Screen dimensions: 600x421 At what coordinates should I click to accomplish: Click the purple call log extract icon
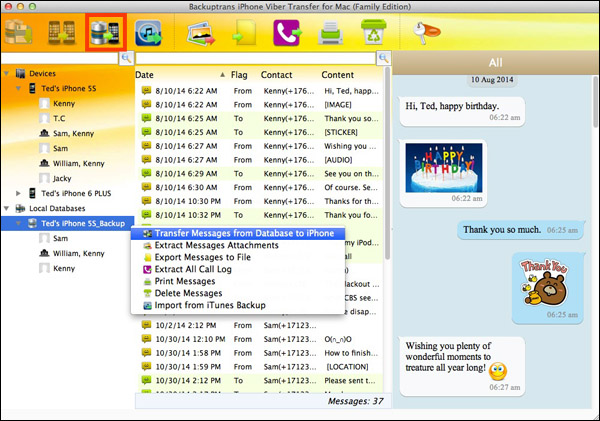pos(287,33)
